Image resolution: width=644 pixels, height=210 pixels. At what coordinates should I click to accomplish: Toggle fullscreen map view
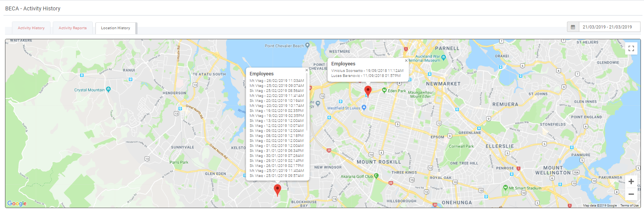point(631,48)
